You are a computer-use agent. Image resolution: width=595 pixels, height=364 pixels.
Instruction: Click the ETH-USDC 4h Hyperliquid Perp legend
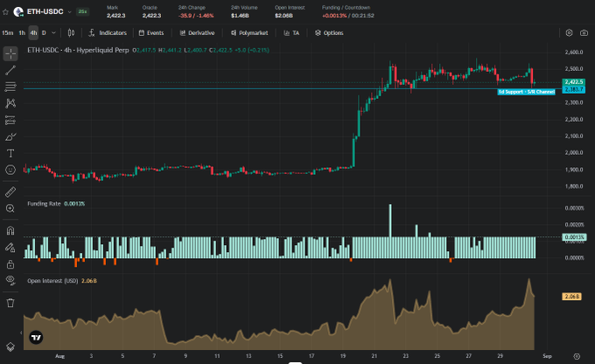78,50
